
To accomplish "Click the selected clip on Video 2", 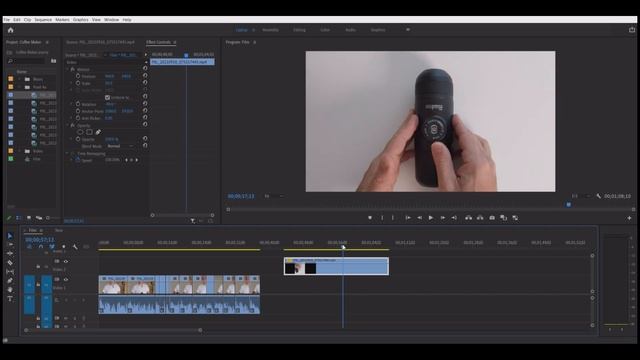I will tap(336, 266).
